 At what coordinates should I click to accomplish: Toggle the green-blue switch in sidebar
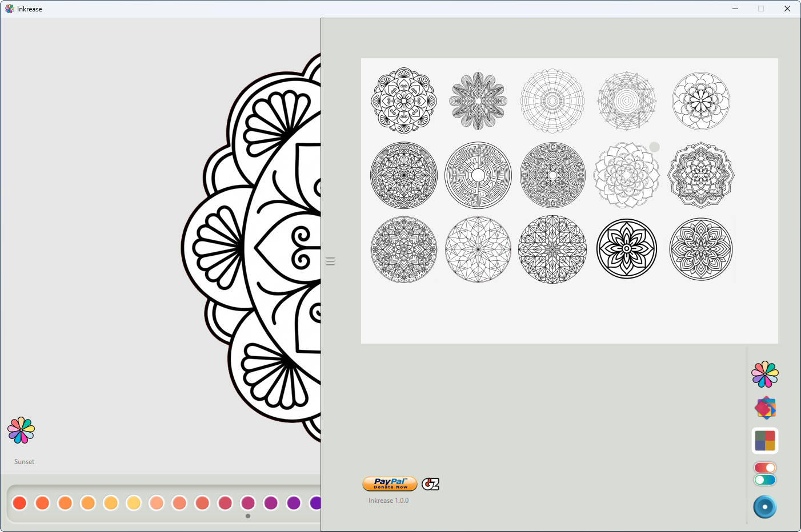[x=765, y=480]
